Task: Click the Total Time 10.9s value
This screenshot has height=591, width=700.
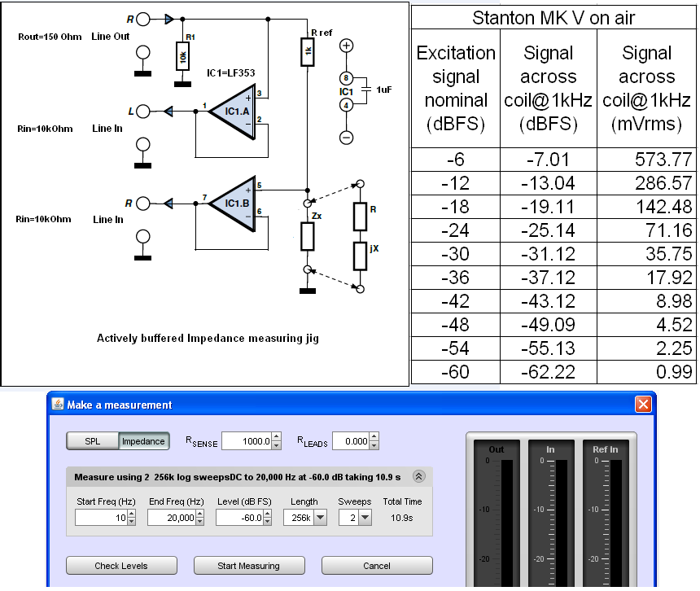Action: 402,518
